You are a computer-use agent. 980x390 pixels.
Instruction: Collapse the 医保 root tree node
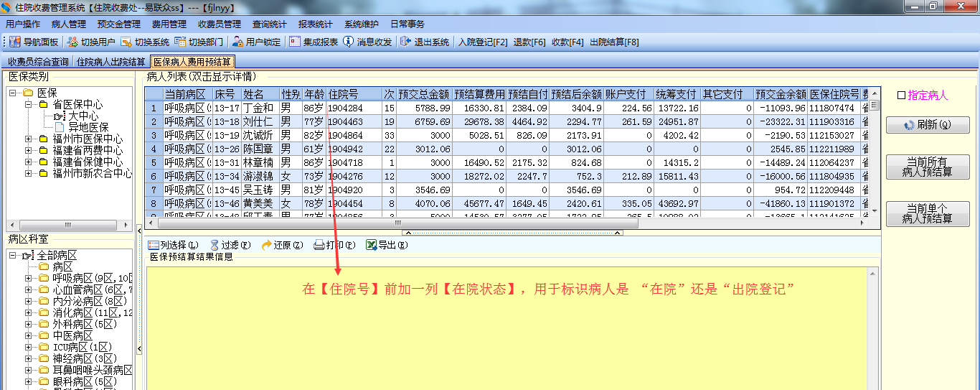click(13, 93)
